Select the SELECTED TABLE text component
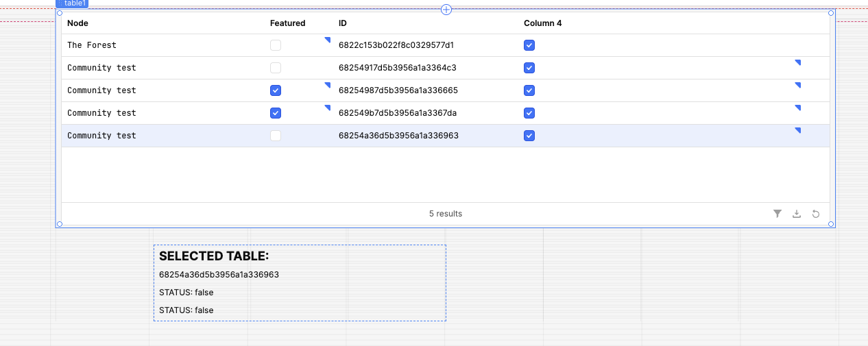 pyautogui.click(x=300, y=283)
